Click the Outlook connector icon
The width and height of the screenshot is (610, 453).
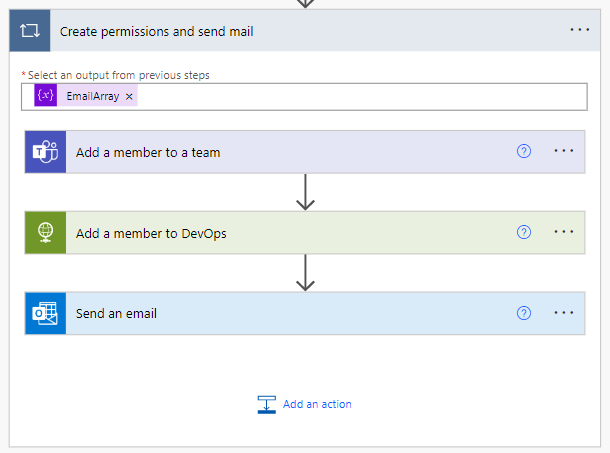click(45, 313)
